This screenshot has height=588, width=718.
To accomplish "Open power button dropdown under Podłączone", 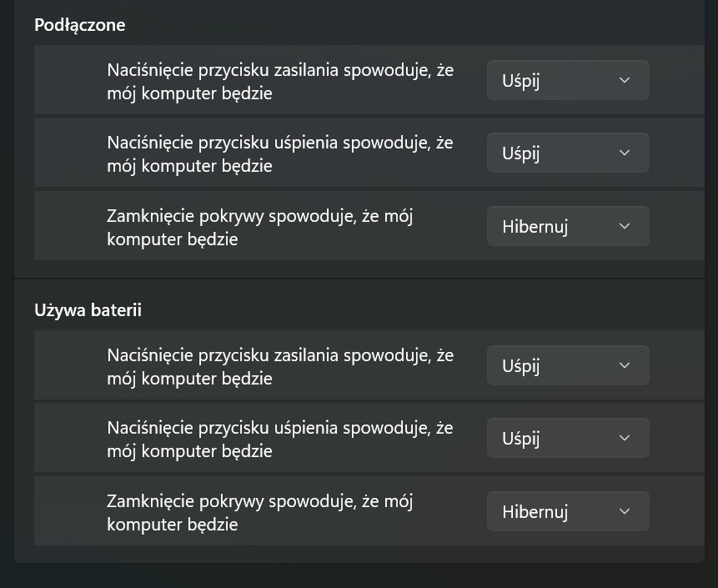I will (x=567, y=81).
